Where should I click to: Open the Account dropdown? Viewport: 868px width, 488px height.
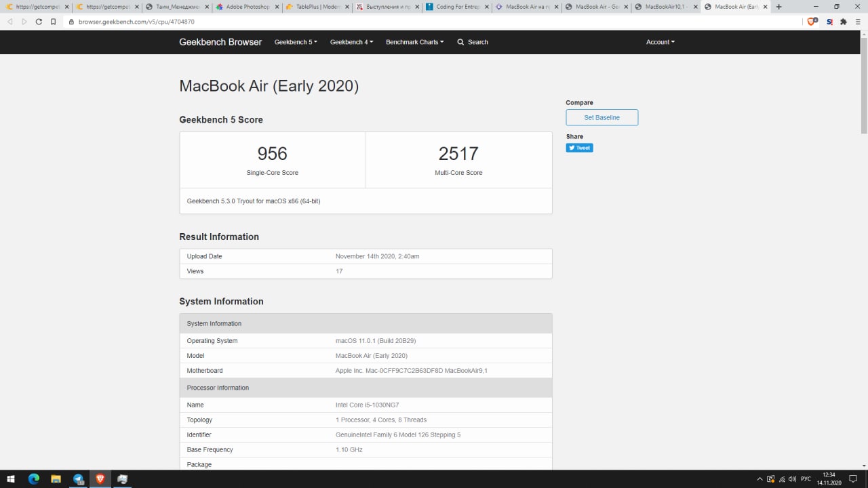pos(660,42)
